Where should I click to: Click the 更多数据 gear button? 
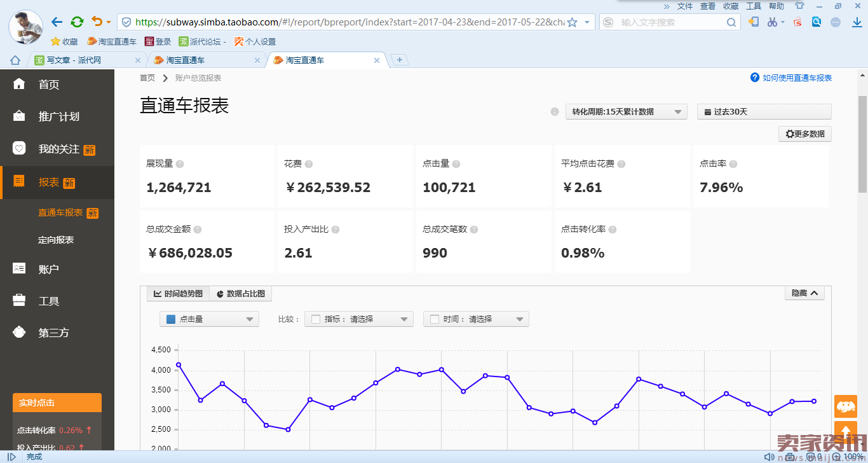click(805, 134)
